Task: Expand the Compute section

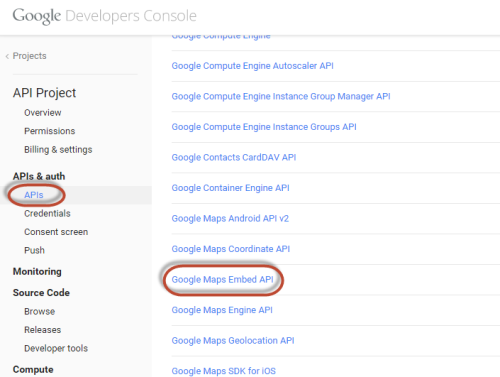Action: point(33,369)
